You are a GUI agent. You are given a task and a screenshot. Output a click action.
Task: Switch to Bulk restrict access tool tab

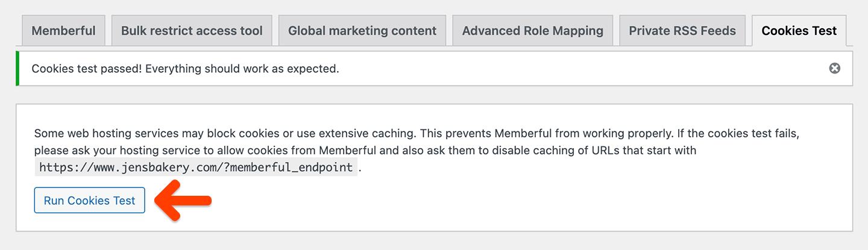pos(192,31)
